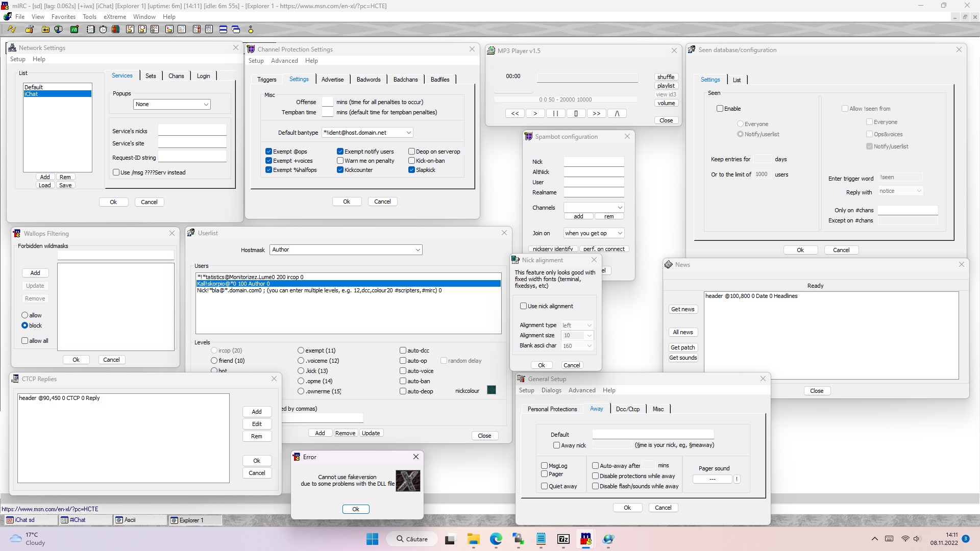The width and height of the screenshot is (980, 551).
Task: Switch to Dcc/Ctcp tab in General Setup
Action: tap(628, 409)
